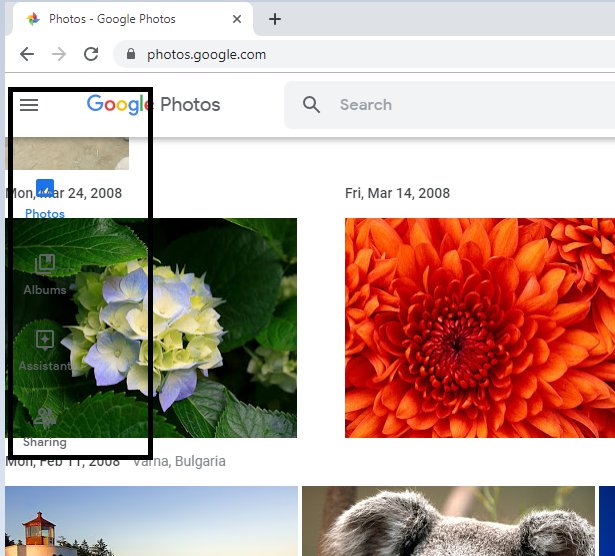Click the Varna, Bulgaria location label
The width and height of the screenshot is (615, 556).
pyautogui.click(x=180, y=462)
